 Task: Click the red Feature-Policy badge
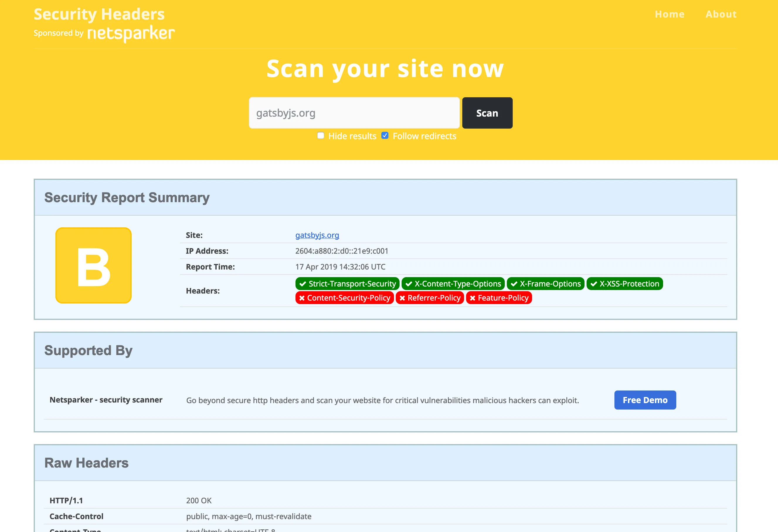click(x=499, y=298)
